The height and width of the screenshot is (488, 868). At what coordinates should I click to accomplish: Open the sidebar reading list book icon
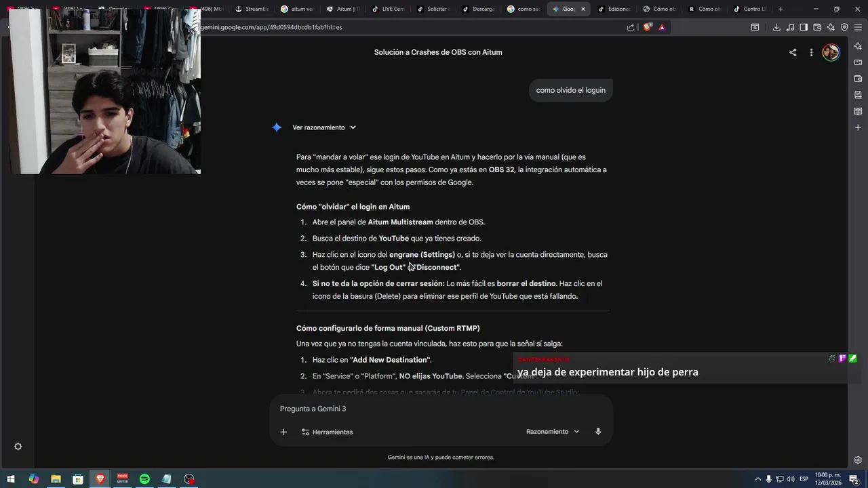tap(858, 111)
